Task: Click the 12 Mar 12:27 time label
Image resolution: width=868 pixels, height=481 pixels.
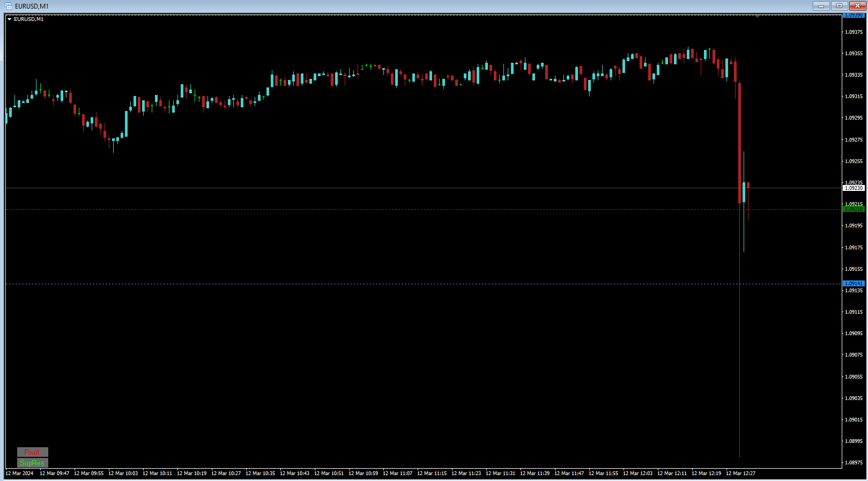Action: coord(740,473)
